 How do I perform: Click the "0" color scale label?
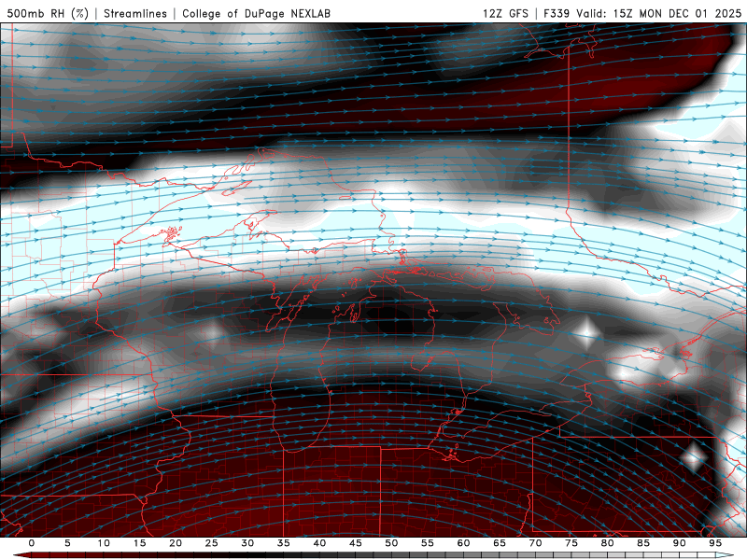32,543
